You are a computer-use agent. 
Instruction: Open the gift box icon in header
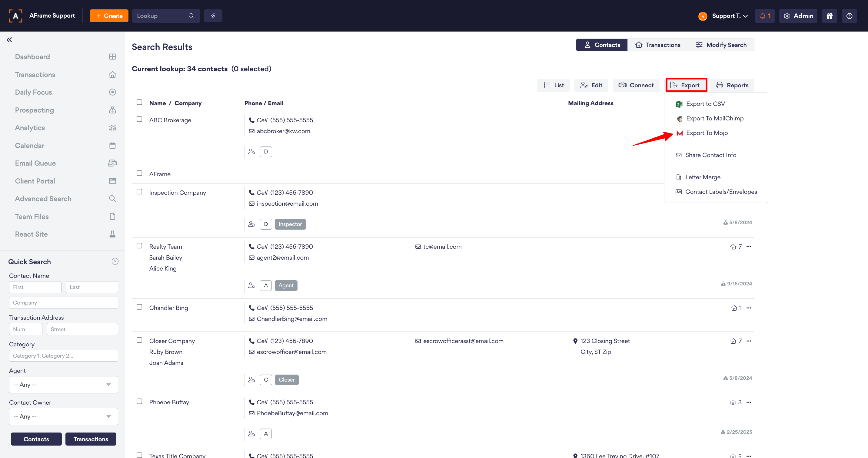click(x=829, y=16)
